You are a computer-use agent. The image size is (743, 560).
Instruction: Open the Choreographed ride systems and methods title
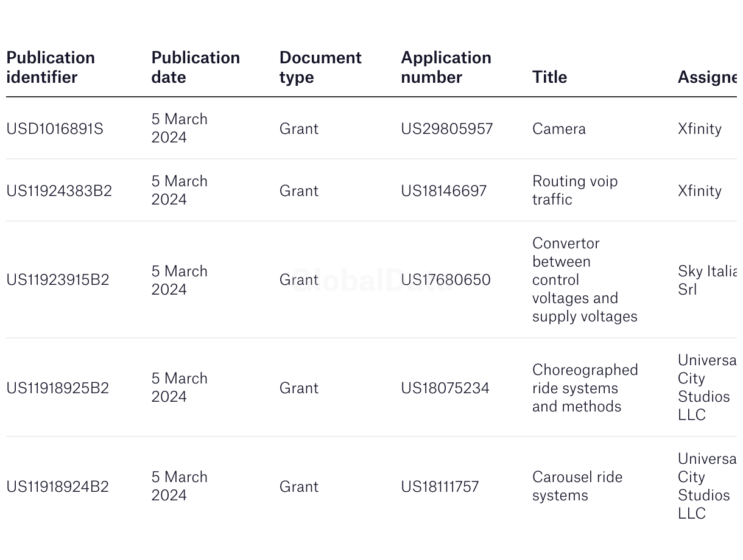[585, 388]
